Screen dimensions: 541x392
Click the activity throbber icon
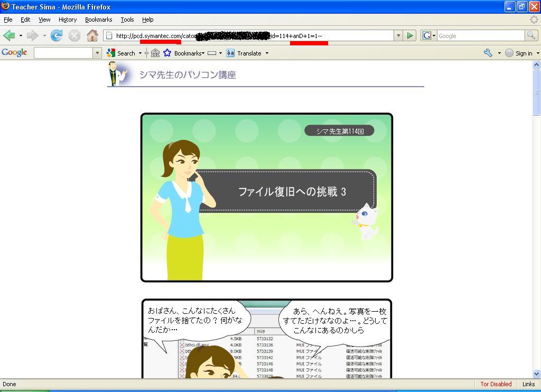[534, 20]
